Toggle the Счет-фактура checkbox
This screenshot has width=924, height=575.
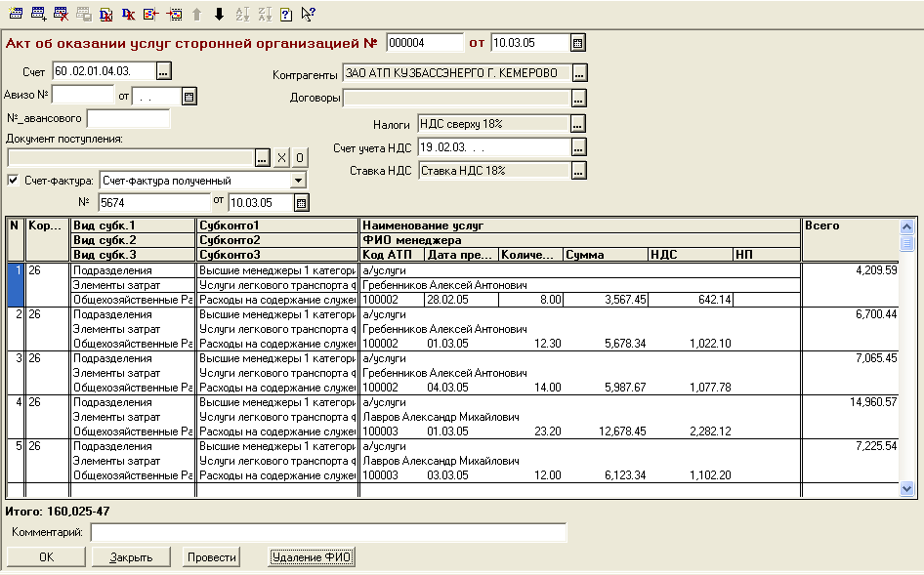click(14, 181)
